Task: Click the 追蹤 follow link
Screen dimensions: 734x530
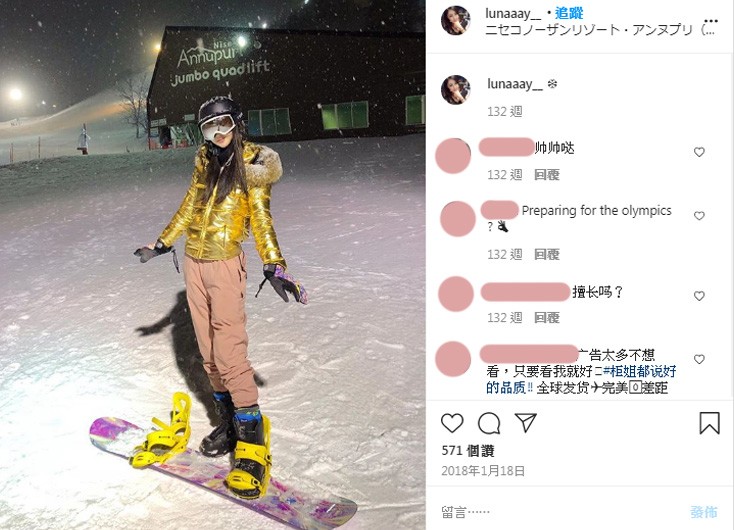Action: pos(569,13)
